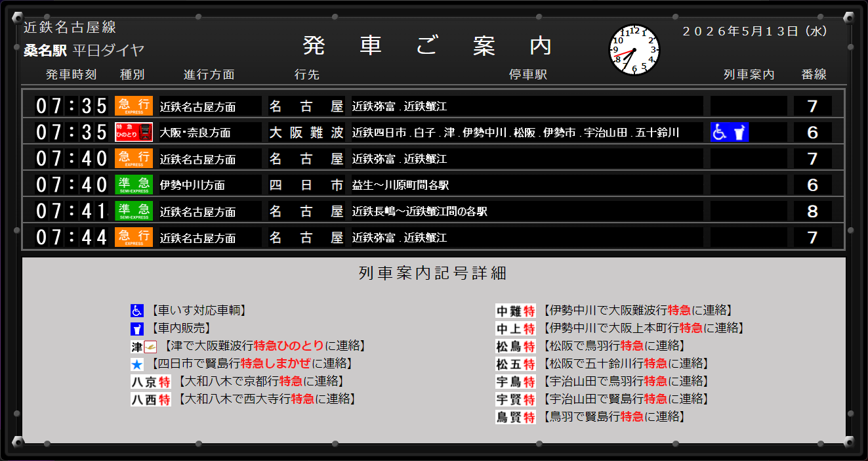Screen dimensions: 868x461
Task: Click the orange 急行 badge in the 07:44 row
Action: pos(134,237)
